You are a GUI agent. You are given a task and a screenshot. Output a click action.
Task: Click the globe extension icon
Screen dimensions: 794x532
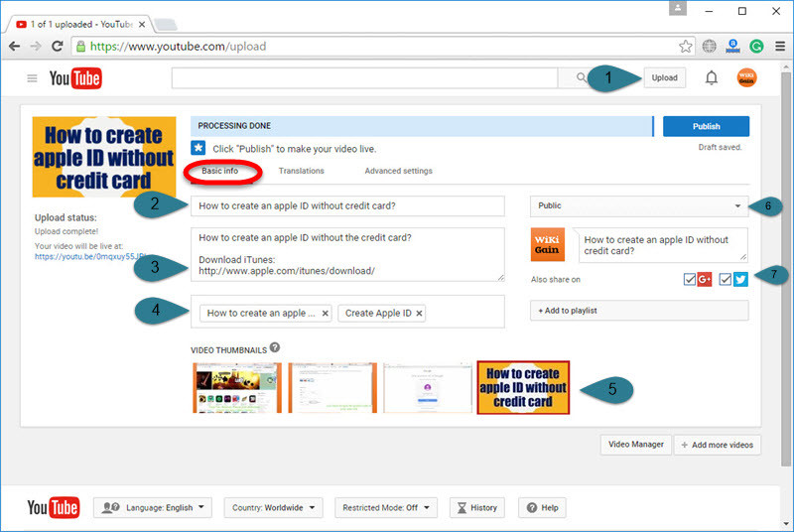[x=709, y=47]
